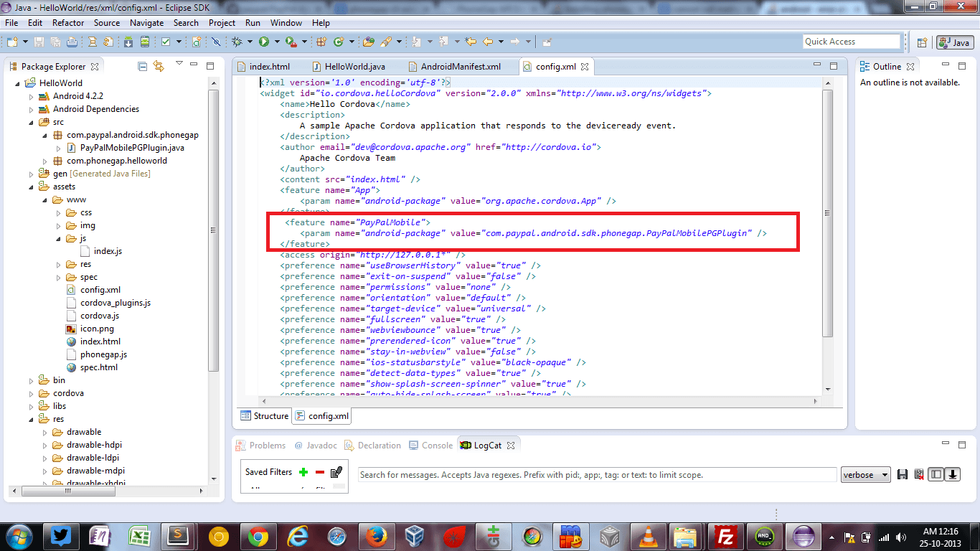Click the Windows Start button
This screenshot has height=551, width=980.
click(19, 536)
